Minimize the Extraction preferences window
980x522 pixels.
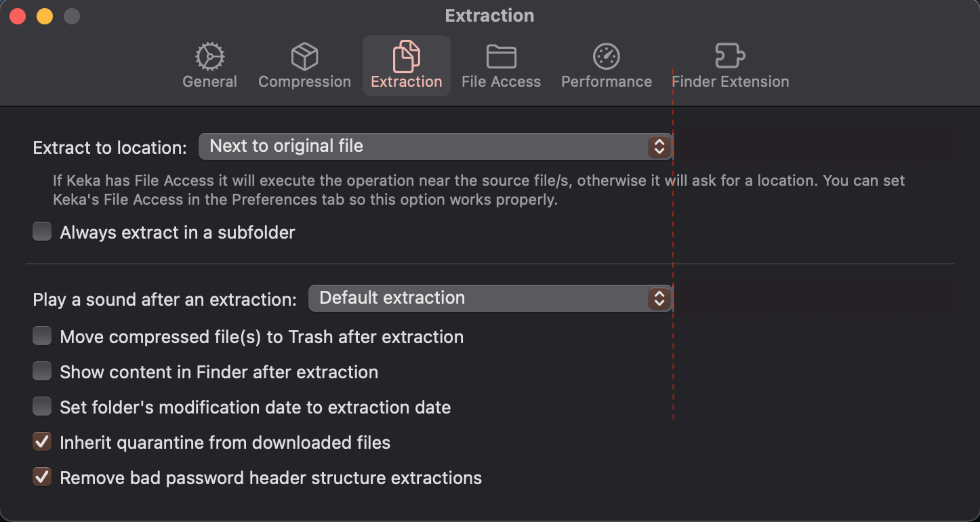(x=45, y=16)
